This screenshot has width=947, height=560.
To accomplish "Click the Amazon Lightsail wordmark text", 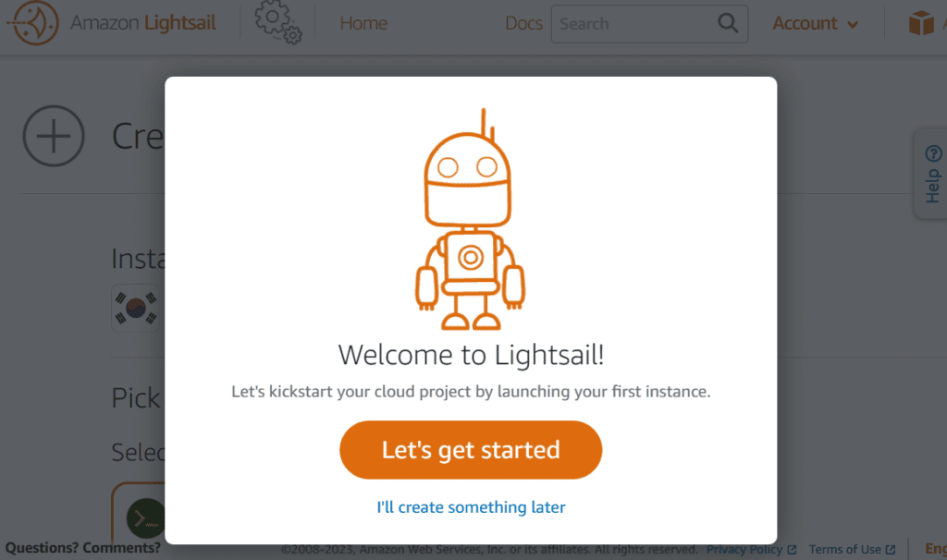I will click(143, 23).
